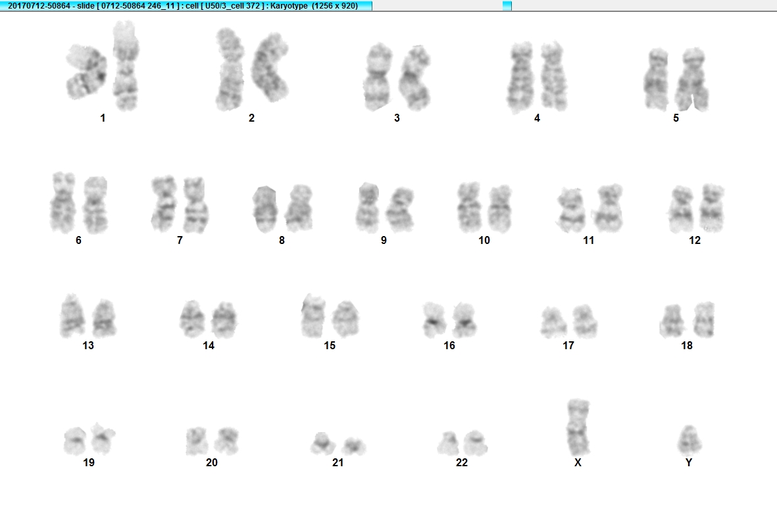The width and height of the screenshot is (777, 532).
Task: Click the label 'Y'
Action: coord(688,462)
